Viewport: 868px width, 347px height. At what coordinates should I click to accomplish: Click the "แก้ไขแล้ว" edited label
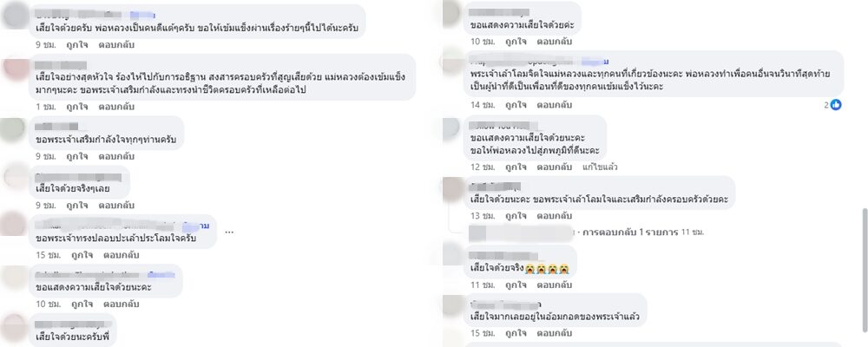click(600, 167)
